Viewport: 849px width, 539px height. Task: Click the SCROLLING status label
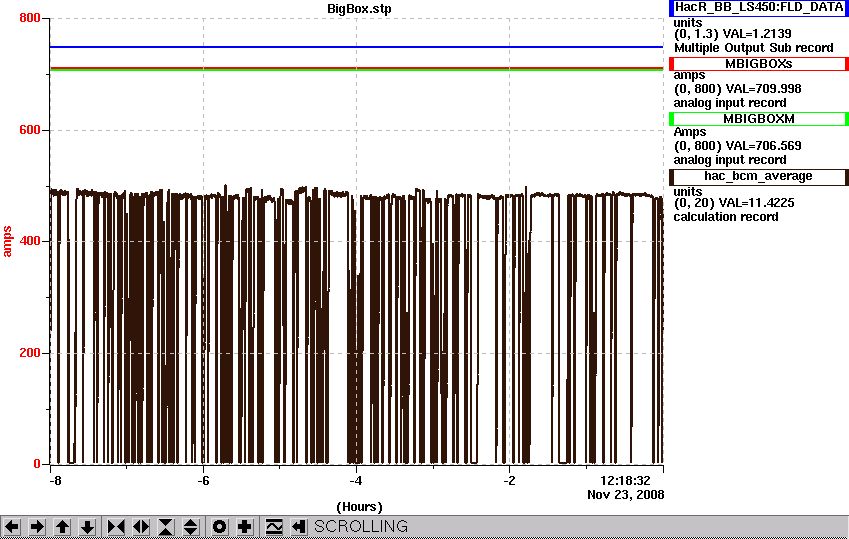[x=361, y=527]
